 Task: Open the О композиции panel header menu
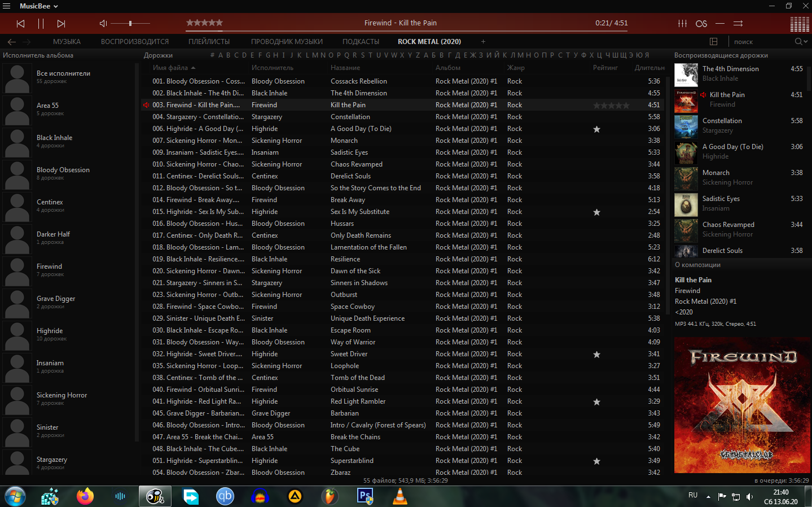point(697,265)
